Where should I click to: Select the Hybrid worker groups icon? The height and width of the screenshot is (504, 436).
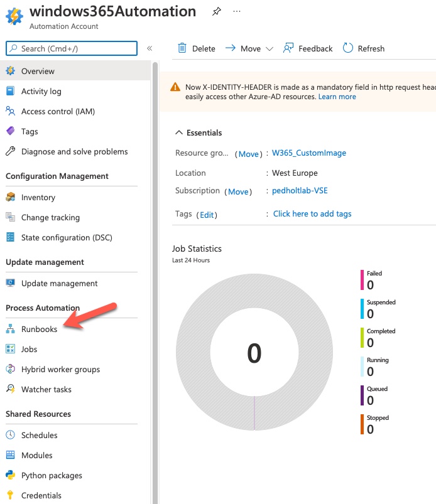point(10,369)
